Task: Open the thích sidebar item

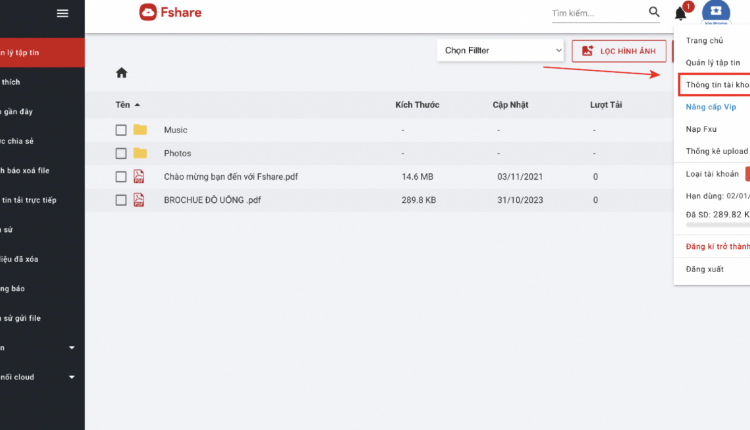Action: click(42, 82)
